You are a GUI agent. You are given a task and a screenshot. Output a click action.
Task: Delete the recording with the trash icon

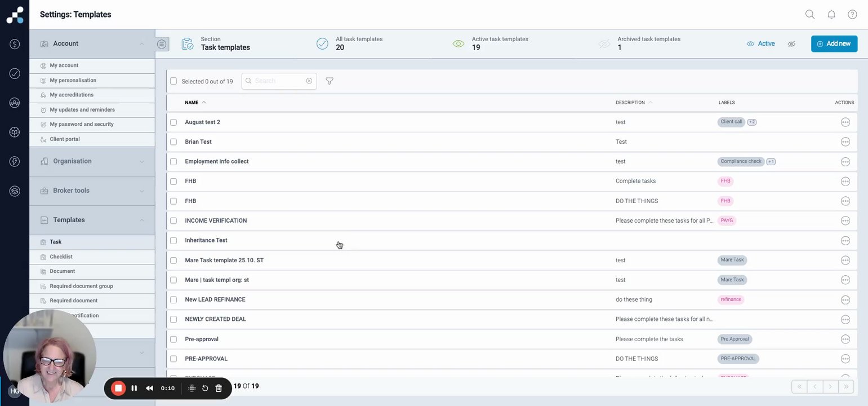click(x=219, y=388)
